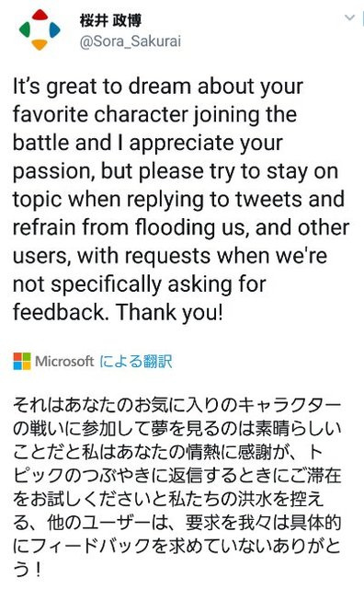Open the Sora_Sakurai profile avatar
Viewport: 364px width, 589px height.
click(40, 29)
